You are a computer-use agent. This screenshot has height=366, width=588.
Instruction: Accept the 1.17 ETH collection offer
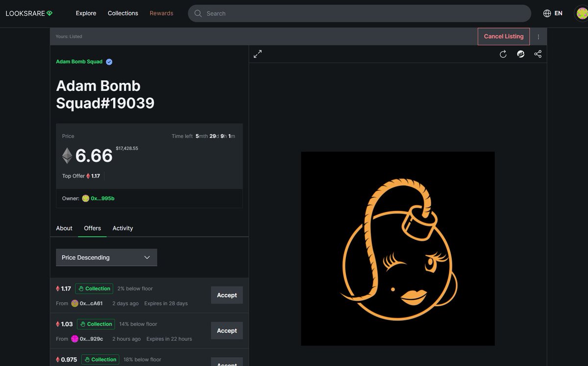(x=226, y=295)
